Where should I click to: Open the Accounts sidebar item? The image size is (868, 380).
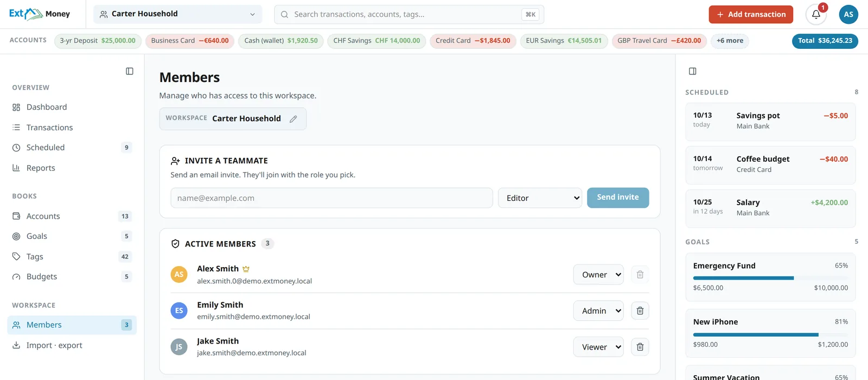coord(72,216)
